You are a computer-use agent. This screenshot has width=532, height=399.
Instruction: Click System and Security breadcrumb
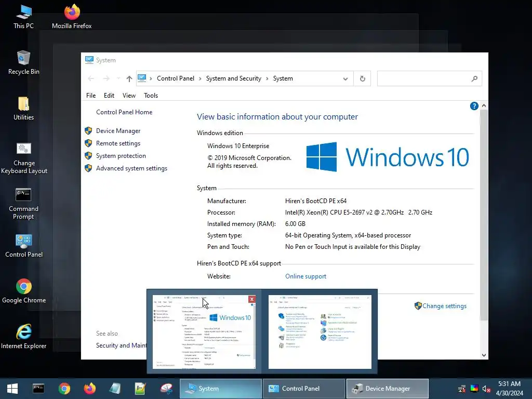pos(233,79)
